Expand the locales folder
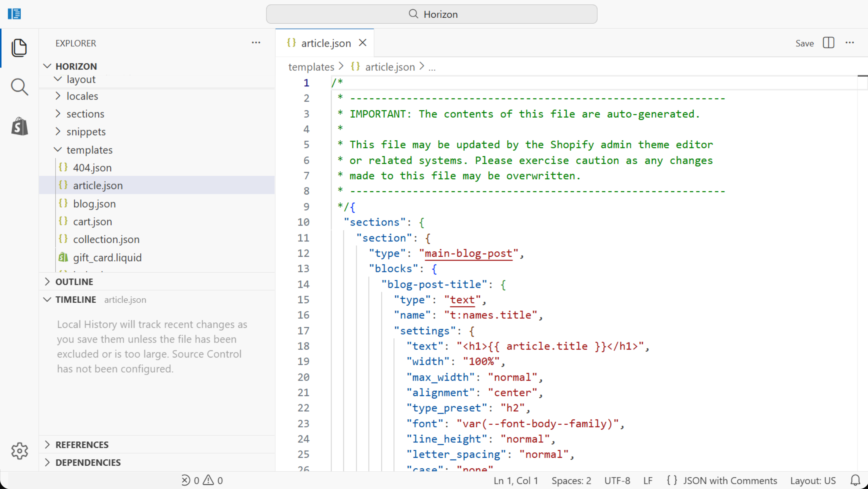The width and height of the screenshot is (868, 489). pos(58,96)
